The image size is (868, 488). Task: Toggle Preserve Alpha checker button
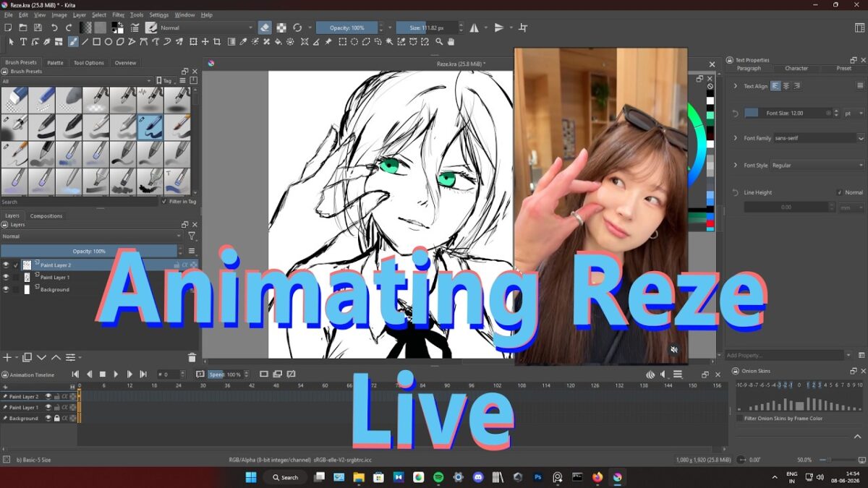point(281,27)
